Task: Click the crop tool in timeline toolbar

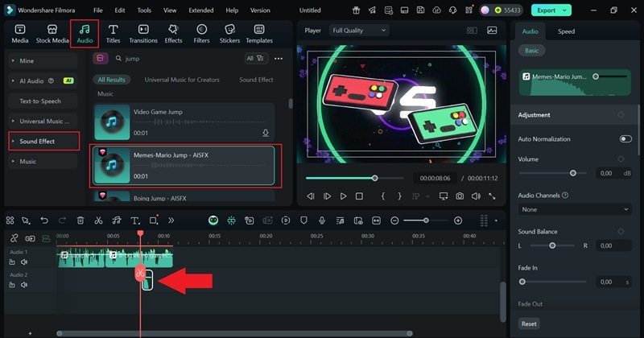Action: 154,221
